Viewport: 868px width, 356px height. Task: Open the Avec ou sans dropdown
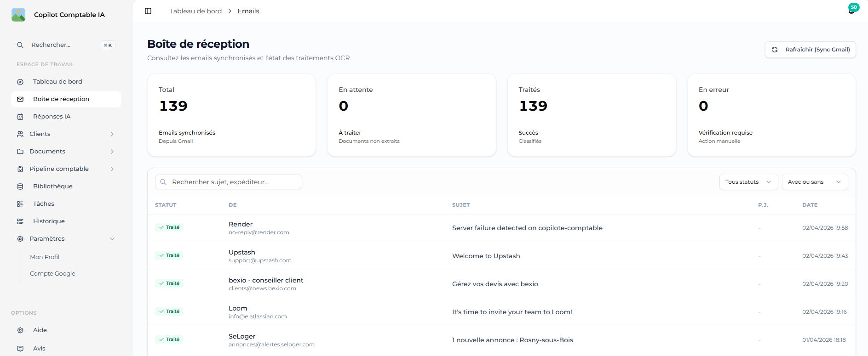pyautogui.click(x=815, y=182)
